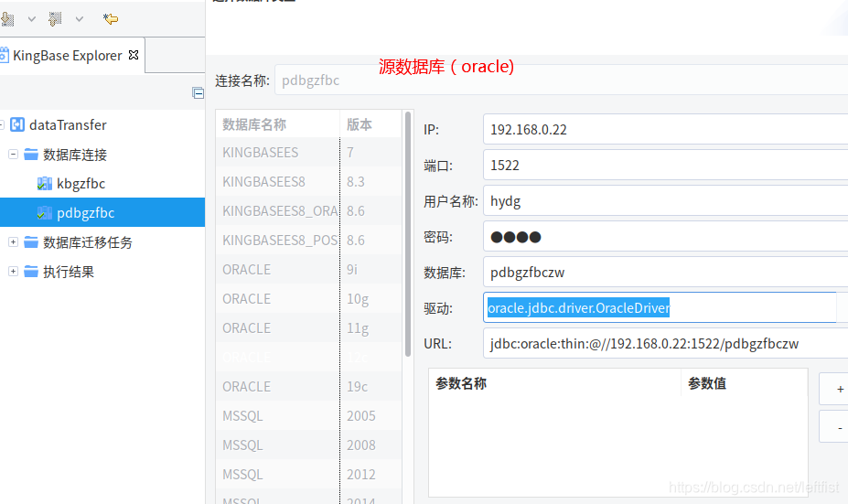Click the 驱动 field with OracleDriver

[660, 307]
